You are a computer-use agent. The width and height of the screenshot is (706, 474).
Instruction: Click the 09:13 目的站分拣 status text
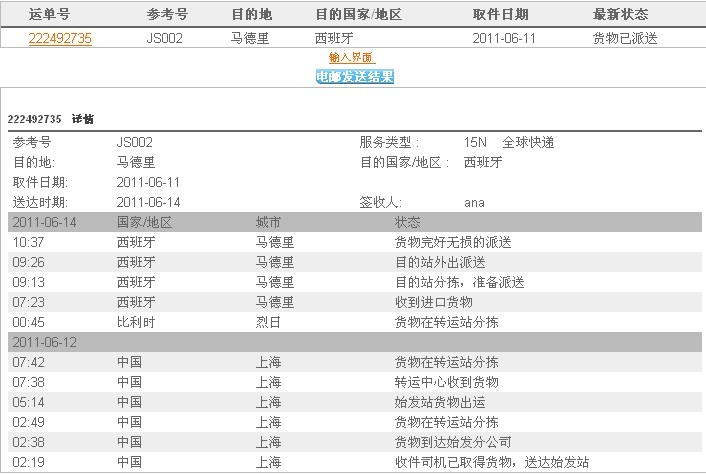point(459,282)
